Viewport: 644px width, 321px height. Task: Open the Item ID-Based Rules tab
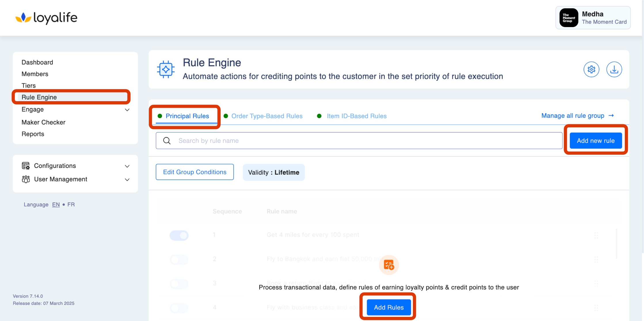356,116
